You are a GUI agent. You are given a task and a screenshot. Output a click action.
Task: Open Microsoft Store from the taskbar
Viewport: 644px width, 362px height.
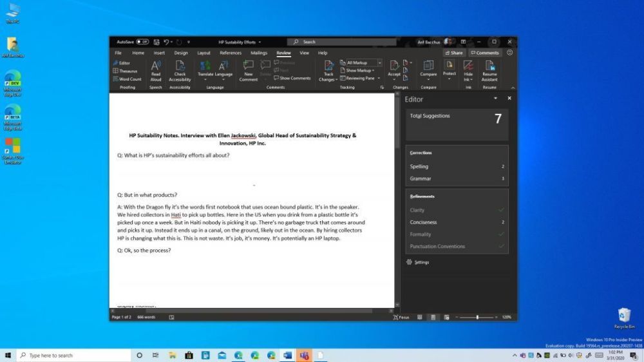(189, 356)
